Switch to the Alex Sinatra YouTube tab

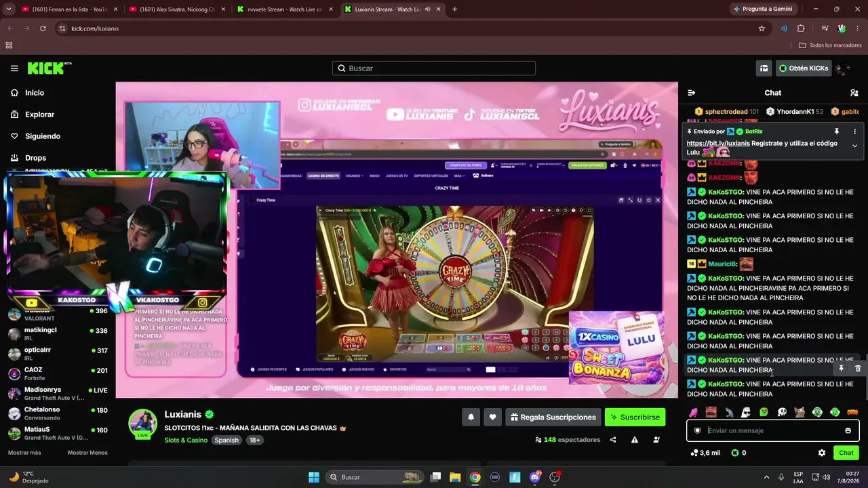click(x=178, y=9)
